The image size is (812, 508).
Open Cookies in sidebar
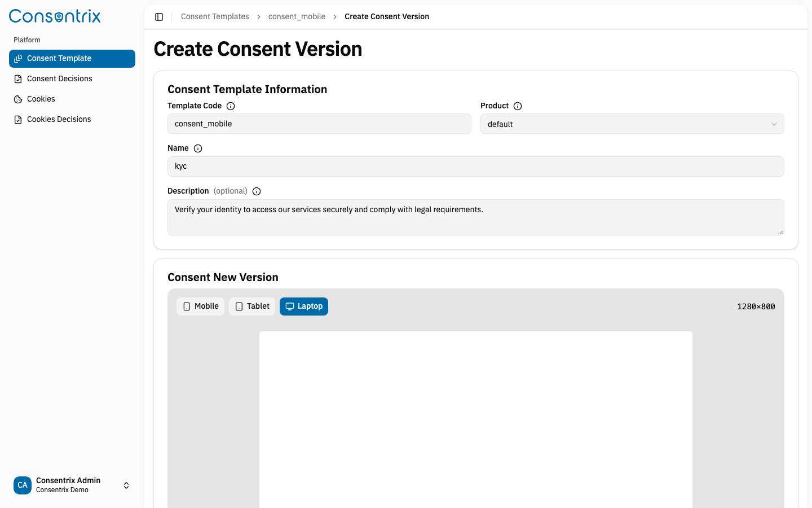pyautogui.click(x=72, y=99)
